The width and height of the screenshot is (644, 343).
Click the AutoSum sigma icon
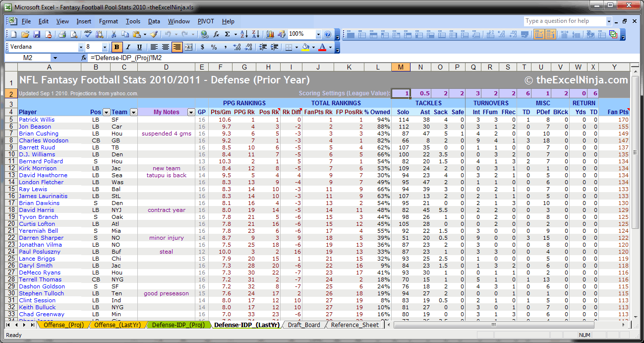click(x=228, y=34)
